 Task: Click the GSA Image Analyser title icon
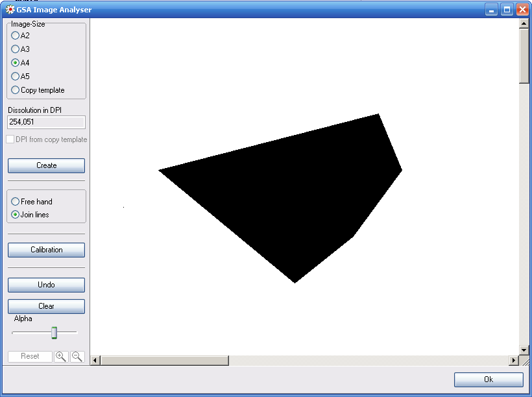[10, 10]
